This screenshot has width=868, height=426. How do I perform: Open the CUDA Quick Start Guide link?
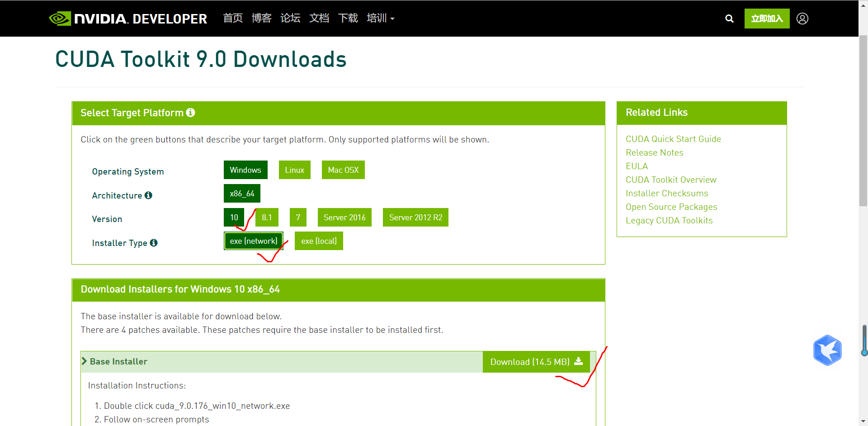coord(673,139)
